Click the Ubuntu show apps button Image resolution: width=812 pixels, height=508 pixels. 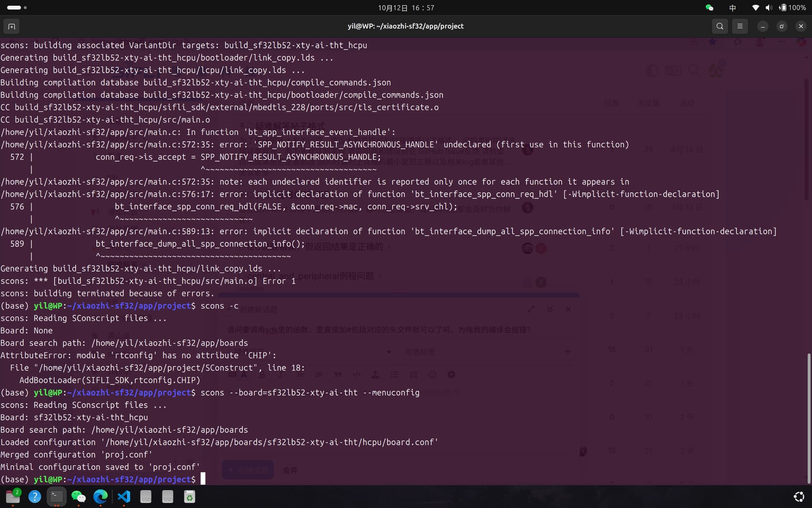click(x=799, y=497)
